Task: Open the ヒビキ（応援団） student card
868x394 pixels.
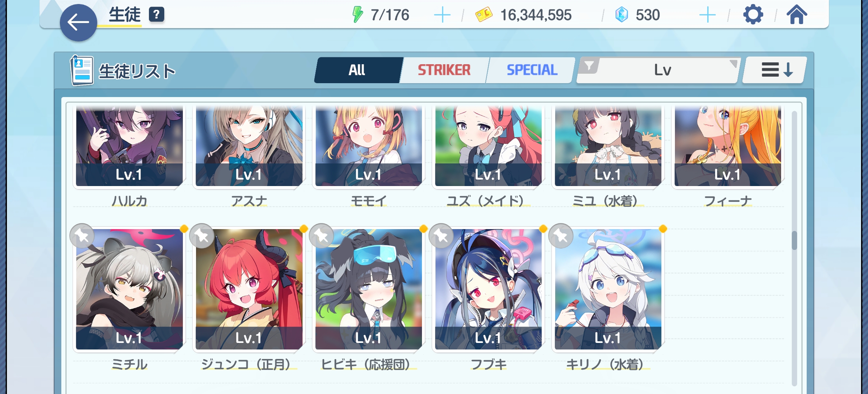Action: coord(368,289)
